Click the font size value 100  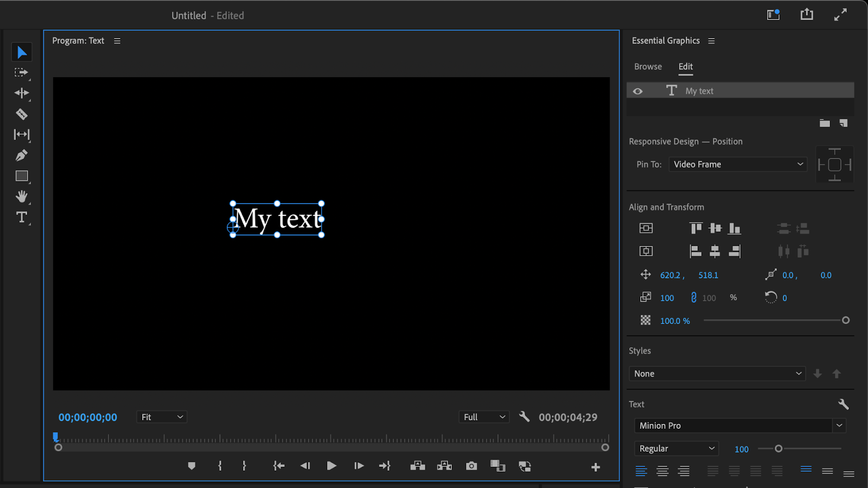click(742, 449)
